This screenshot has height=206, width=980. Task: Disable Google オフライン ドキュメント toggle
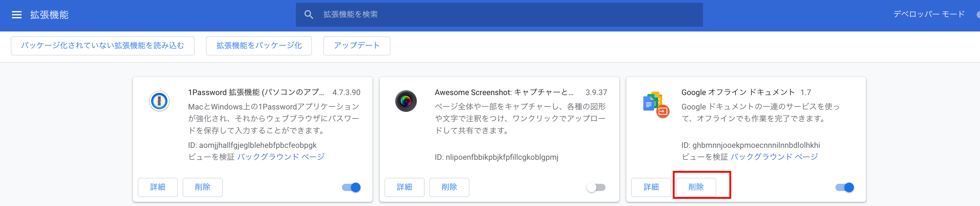[x=845, y=187]
